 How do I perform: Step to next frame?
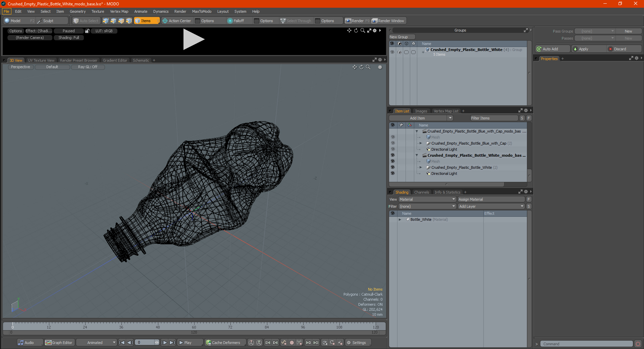click(164, 343)
